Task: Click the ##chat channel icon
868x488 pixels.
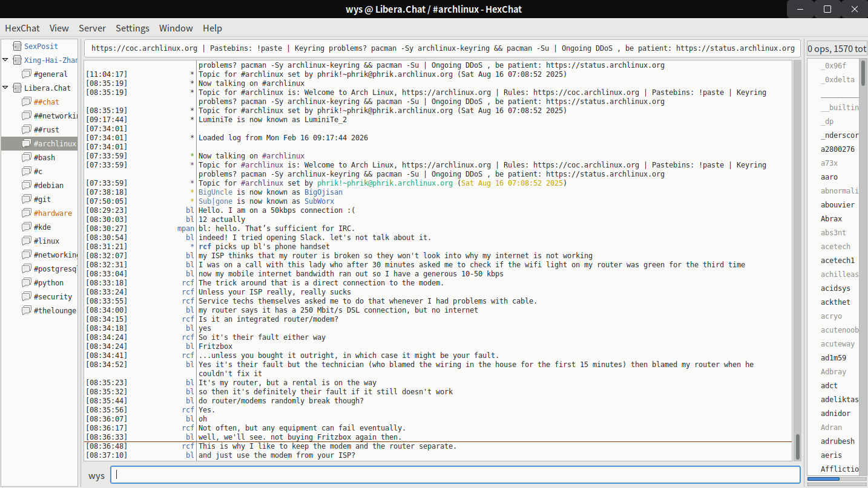Action: click(x=26, y=102)
